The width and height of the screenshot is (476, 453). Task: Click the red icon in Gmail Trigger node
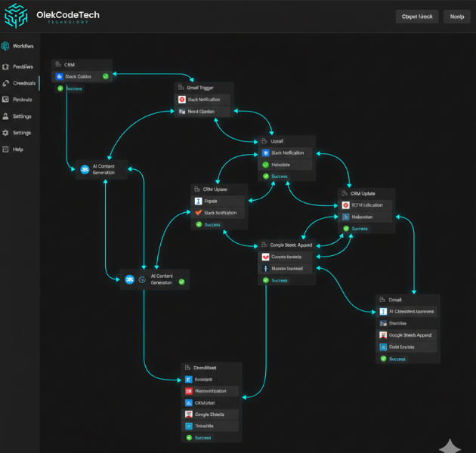coord(182,100)
